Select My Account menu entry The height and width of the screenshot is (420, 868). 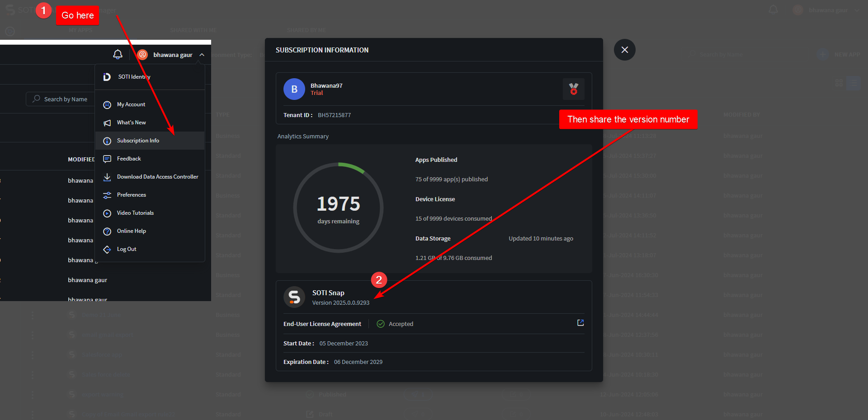(x=131, y=104)
